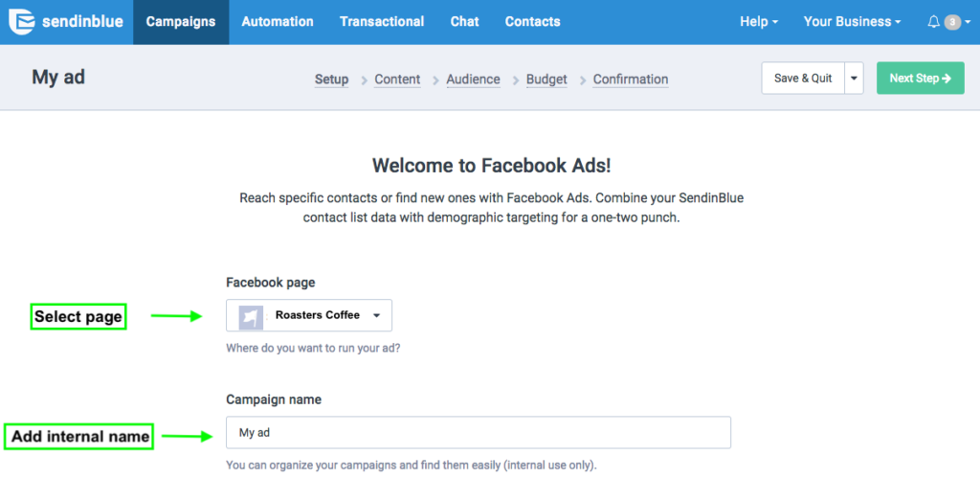Switch to the Automation tab
The width and height of the screenshot is (980, 478).
[x=278, y=22]
